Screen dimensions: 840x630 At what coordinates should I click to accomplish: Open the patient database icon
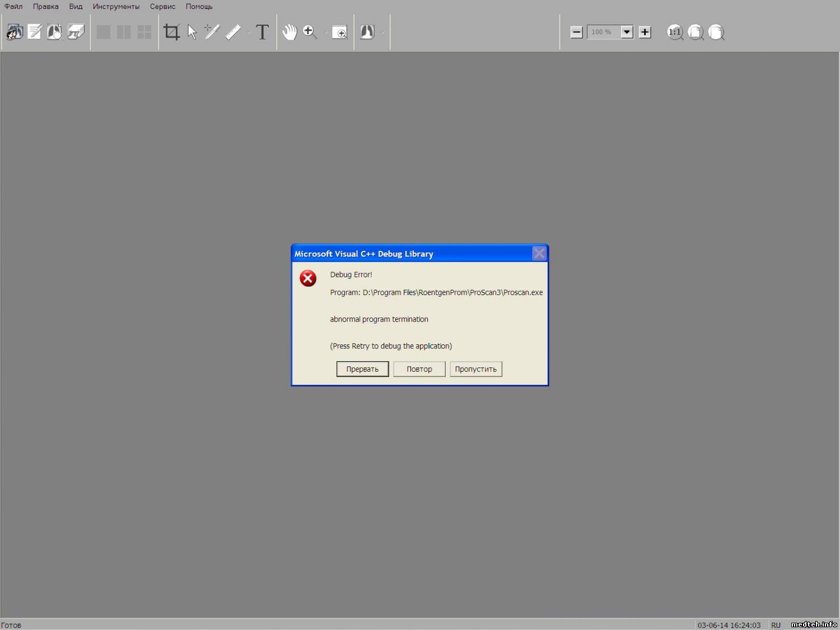15,32
